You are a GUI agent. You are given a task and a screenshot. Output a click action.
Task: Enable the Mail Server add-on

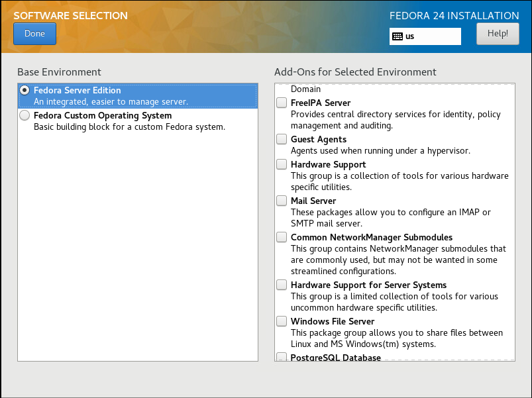[x=282, y=201]
